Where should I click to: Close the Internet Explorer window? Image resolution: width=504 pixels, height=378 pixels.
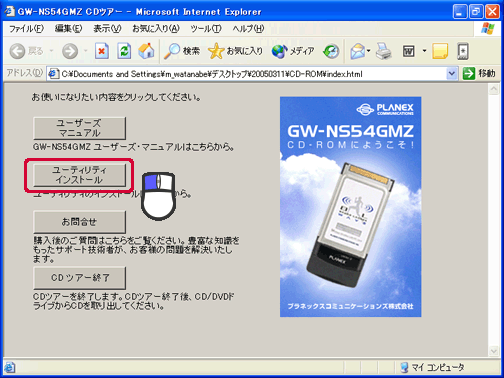(492, 12)
